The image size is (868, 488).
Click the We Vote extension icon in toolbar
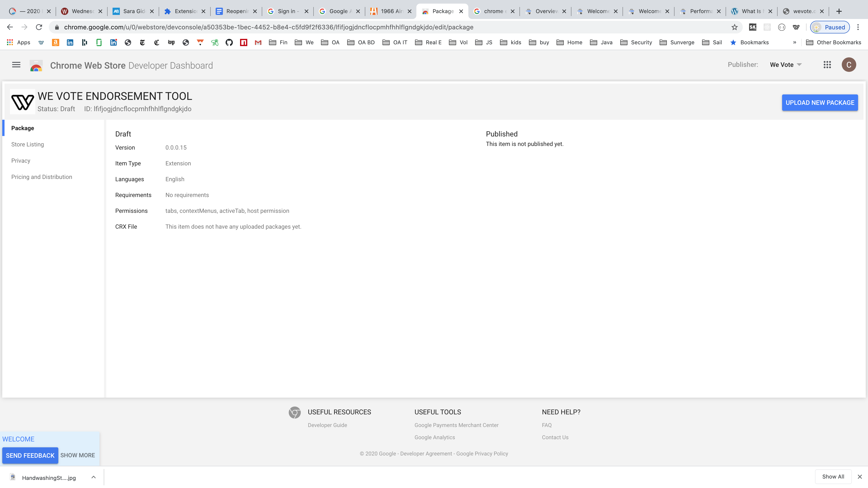[x=796, y=27]
